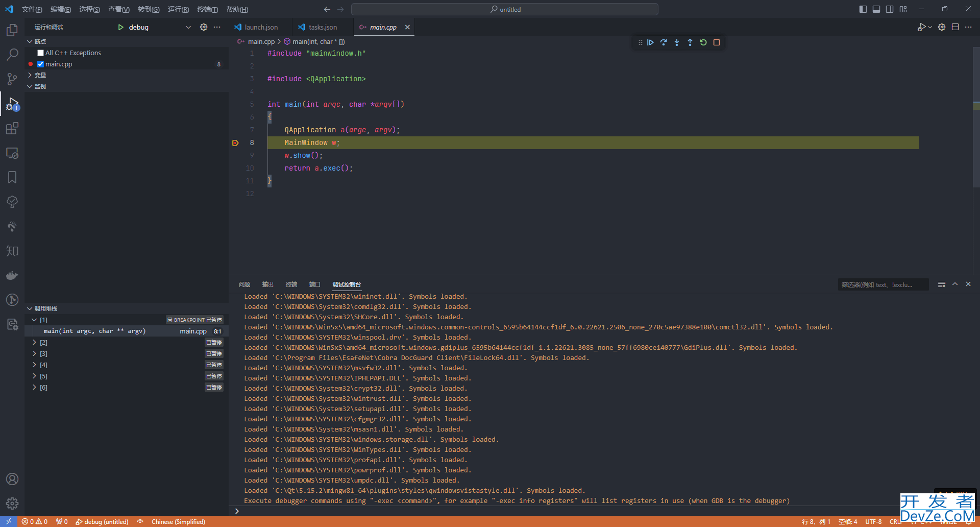Click Chinese (Simplified) in status bar
Image resolution: width=980 pixels, height=527 pixels.
178,521
